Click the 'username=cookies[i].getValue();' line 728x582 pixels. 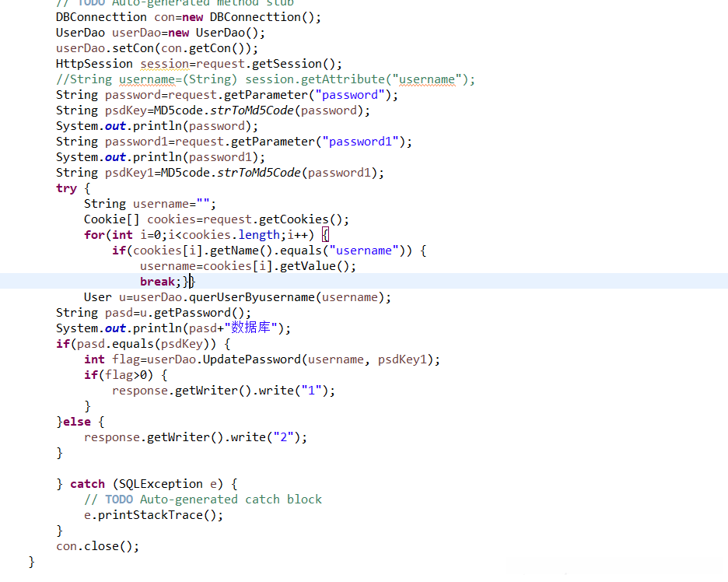(248, 266)
